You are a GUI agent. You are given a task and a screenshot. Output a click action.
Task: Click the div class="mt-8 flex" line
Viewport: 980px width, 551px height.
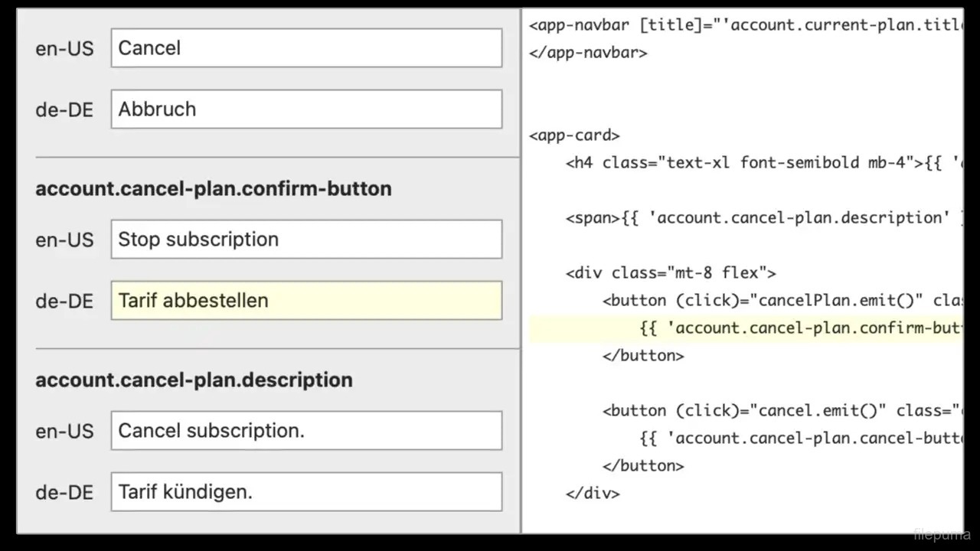[671, 273]
